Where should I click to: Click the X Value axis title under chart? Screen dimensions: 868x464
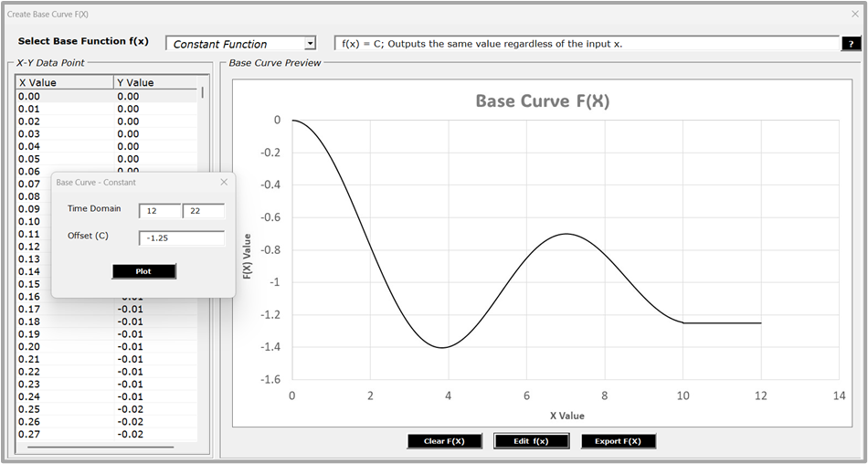(x=566, y=416)
